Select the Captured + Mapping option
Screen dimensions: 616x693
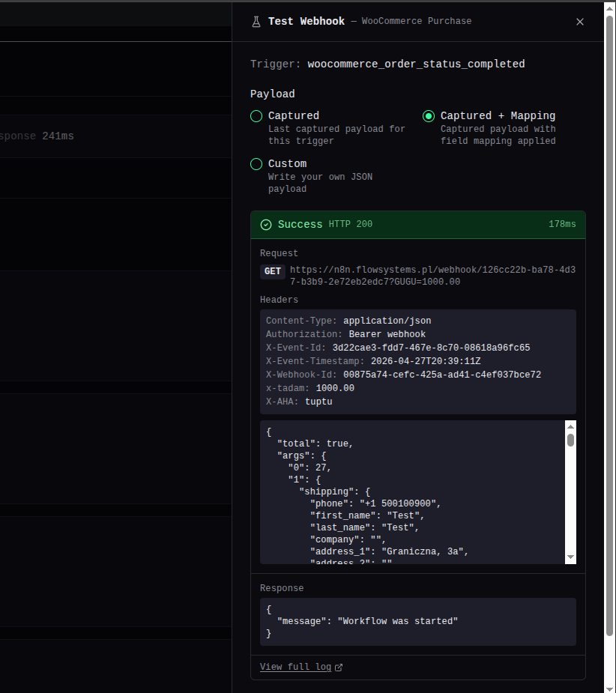click(x=429, y=116)
